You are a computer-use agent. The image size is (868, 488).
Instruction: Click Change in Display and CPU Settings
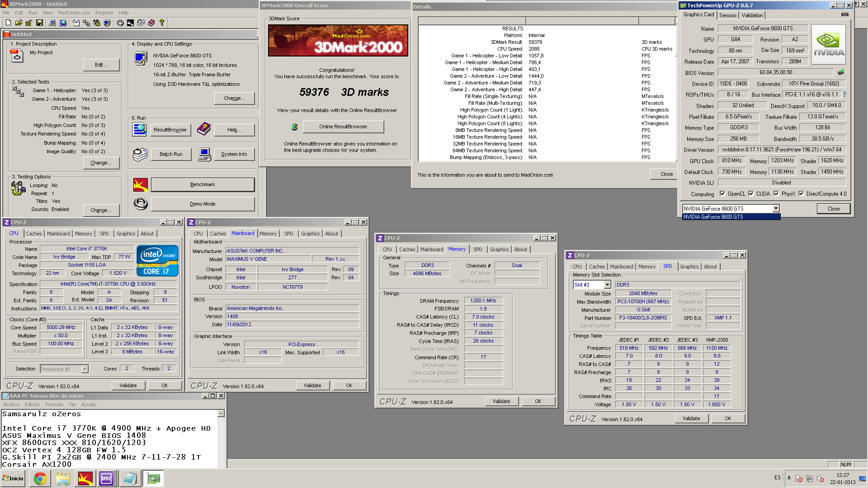pos(234,98)
